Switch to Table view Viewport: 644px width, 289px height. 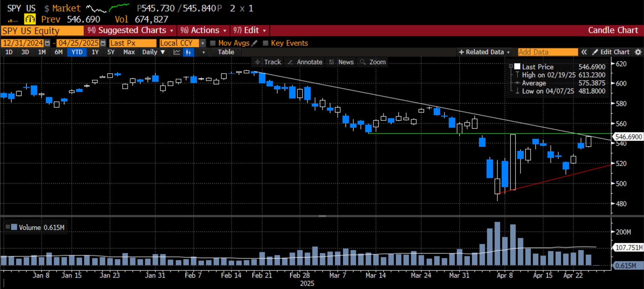click(x=226, y=52)
